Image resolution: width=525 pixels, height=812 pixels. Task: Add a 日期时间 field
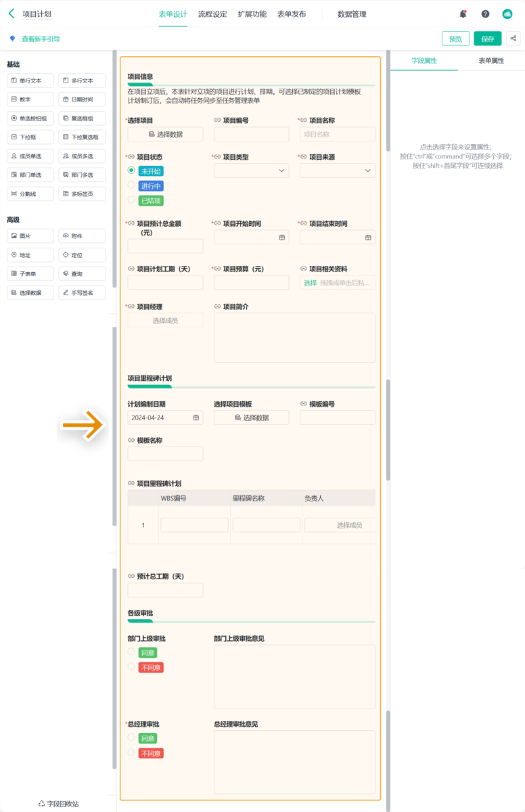pyautogui.click(x=82, y=99)
